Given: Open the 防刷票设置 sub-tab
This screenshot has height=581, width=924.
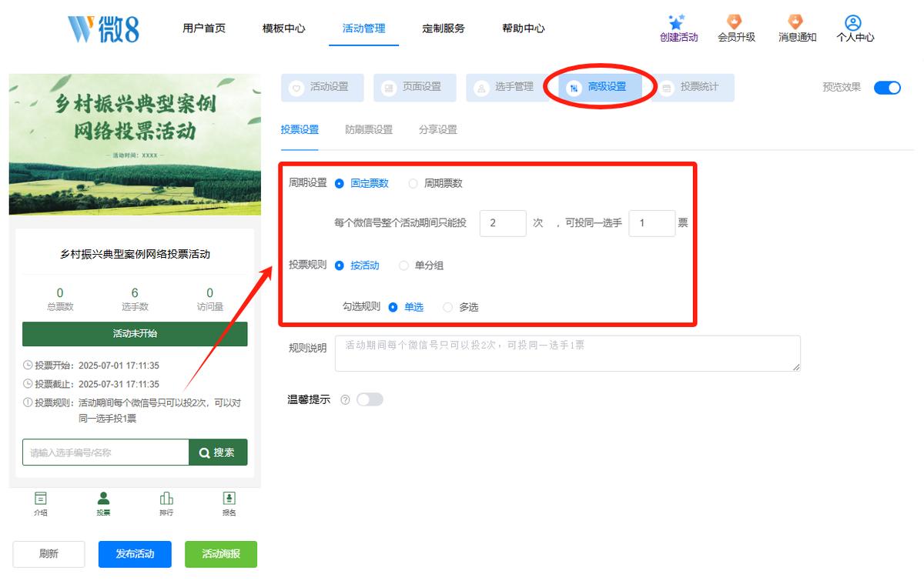Looking at the screenshot, I should (x=369, y=130).
